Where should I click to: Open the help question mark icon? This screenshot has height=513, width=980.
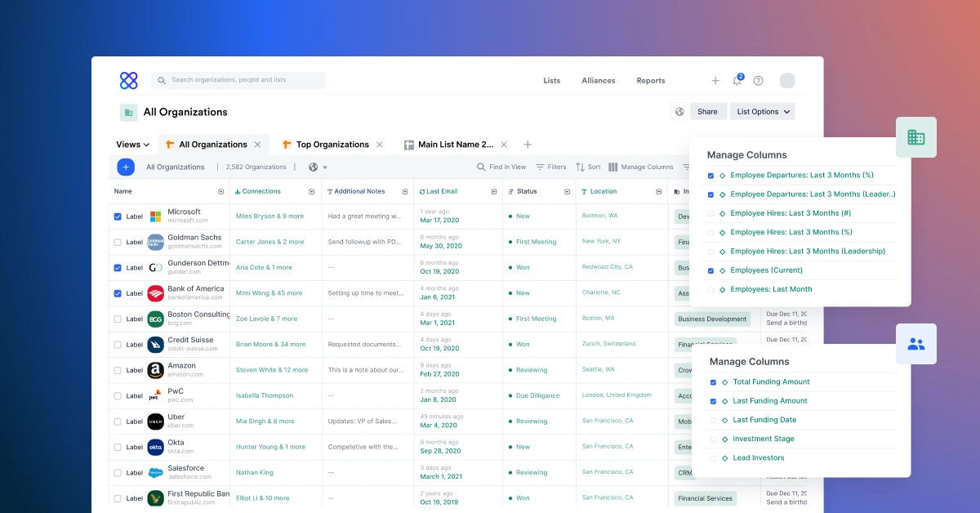point(759,80)
